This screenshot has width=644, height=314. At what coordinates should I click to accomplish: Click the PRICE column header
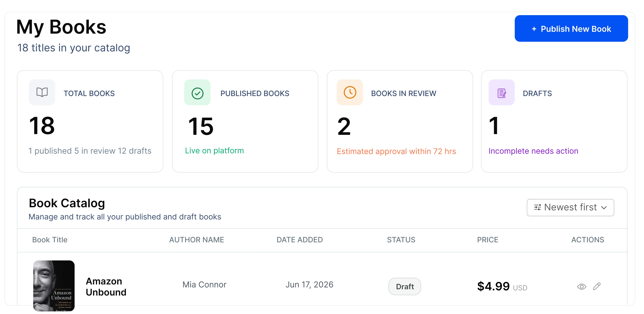(487, 240)
